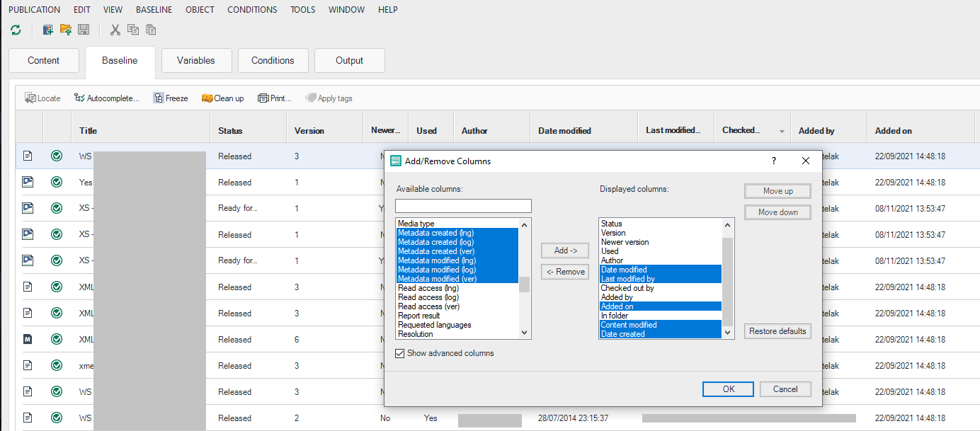This screenshot has height=431, width=980.
Task: Open the PUBLICATION menu
Action: coord(34,10)
